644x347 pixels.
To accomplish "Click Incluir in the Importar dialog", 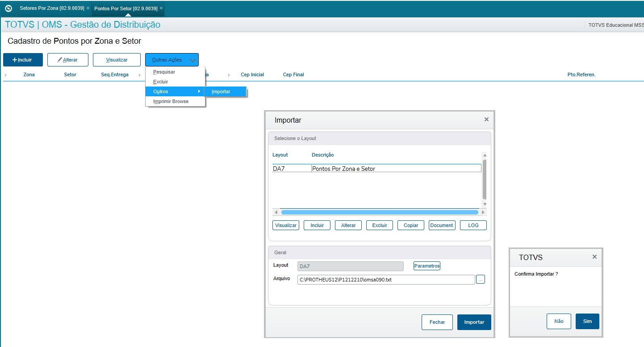I will pos(317,225).
